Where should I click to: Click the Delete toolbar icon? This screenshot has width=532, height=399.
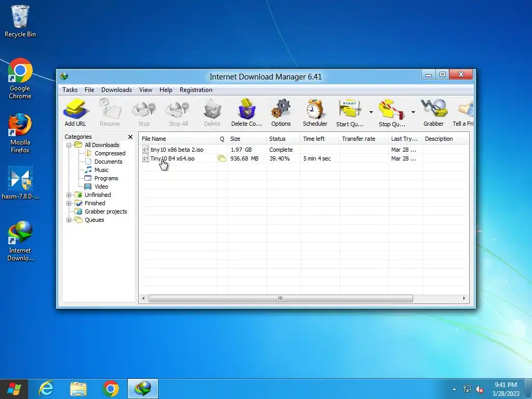(x=212, y=112)
